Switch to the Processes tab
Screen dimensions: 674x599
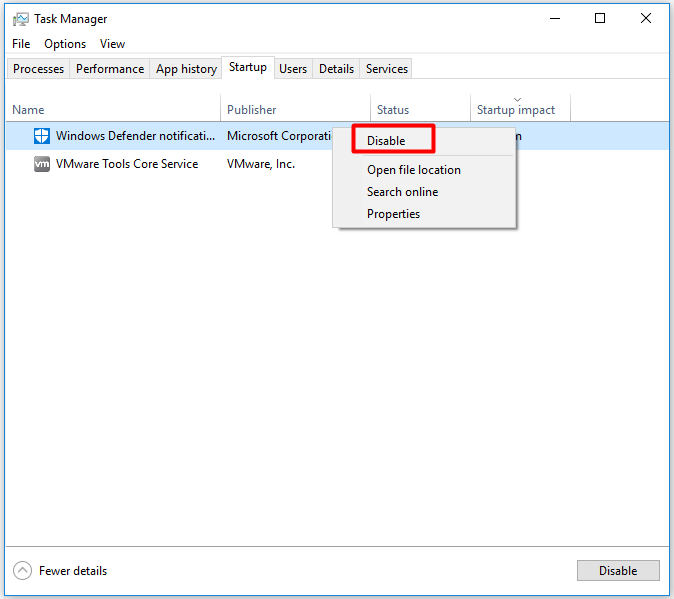38,69
